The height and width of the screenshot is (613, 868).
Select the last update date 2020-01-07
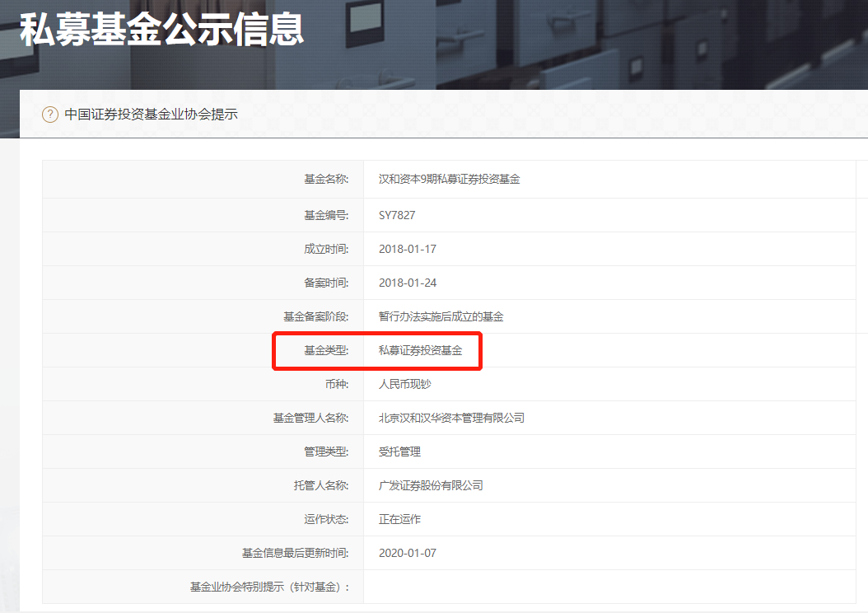click(x=408, y=553)
